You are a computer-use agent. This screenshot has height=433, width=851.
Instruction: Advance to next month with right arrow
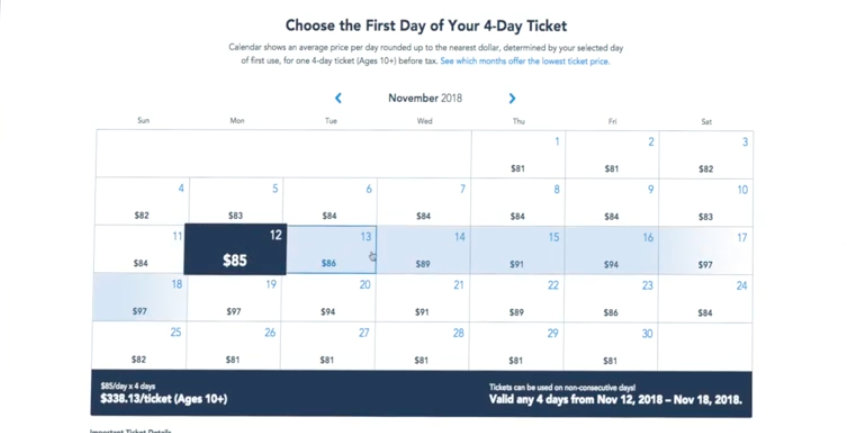[512, 98]
